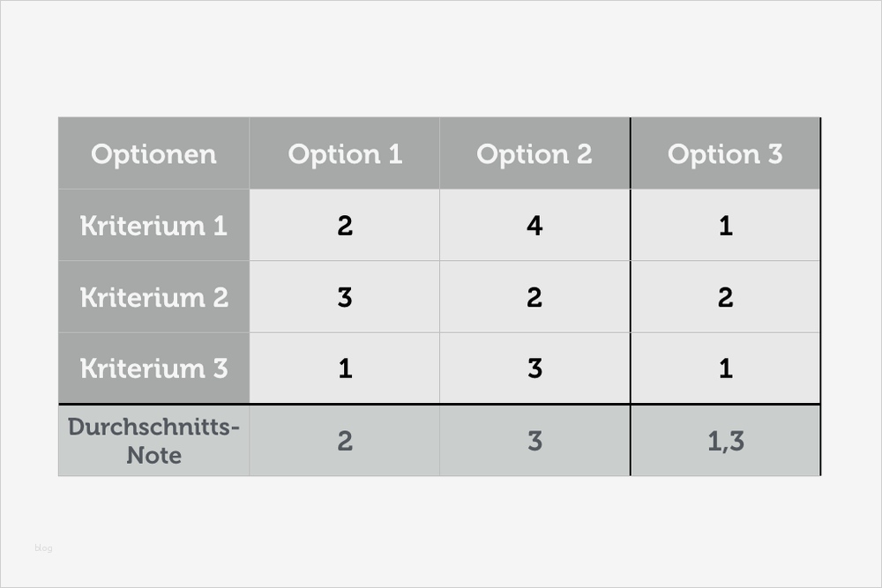This screenshot has height=588, width=882.
Task: Click Kriterium 3 score under Option 2
Action: [534, 368]
